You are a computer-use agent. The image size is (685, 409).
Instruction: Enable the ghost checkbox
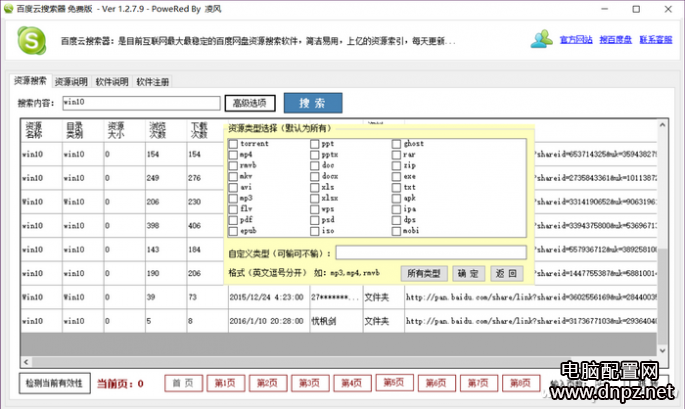click(x=396, y=144)
